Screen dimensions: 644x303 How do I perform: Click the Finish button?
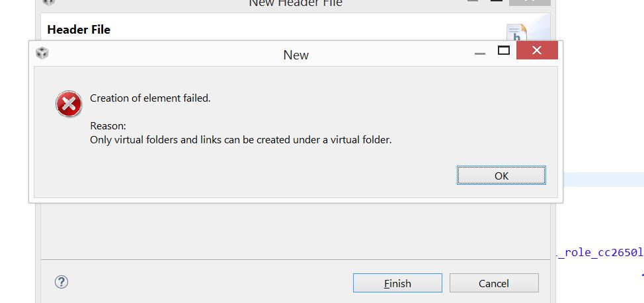click(x=397, y=283)
